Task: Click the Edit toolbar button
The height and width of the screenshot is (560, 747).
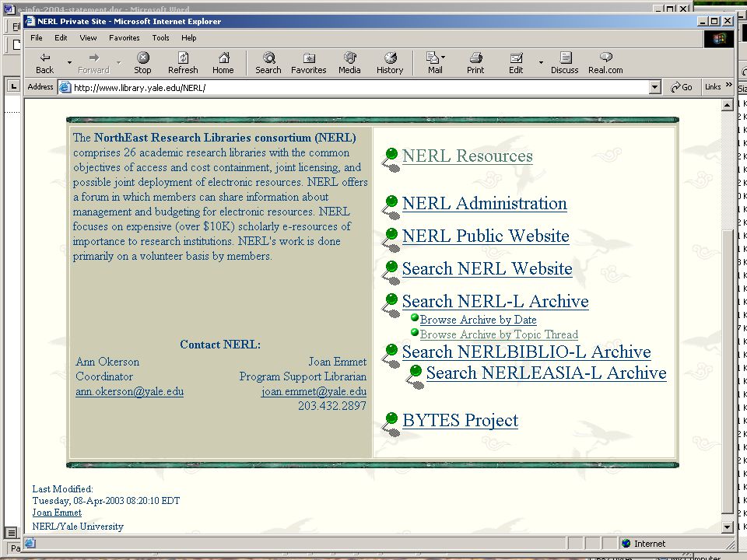Action: click(516, 63)
